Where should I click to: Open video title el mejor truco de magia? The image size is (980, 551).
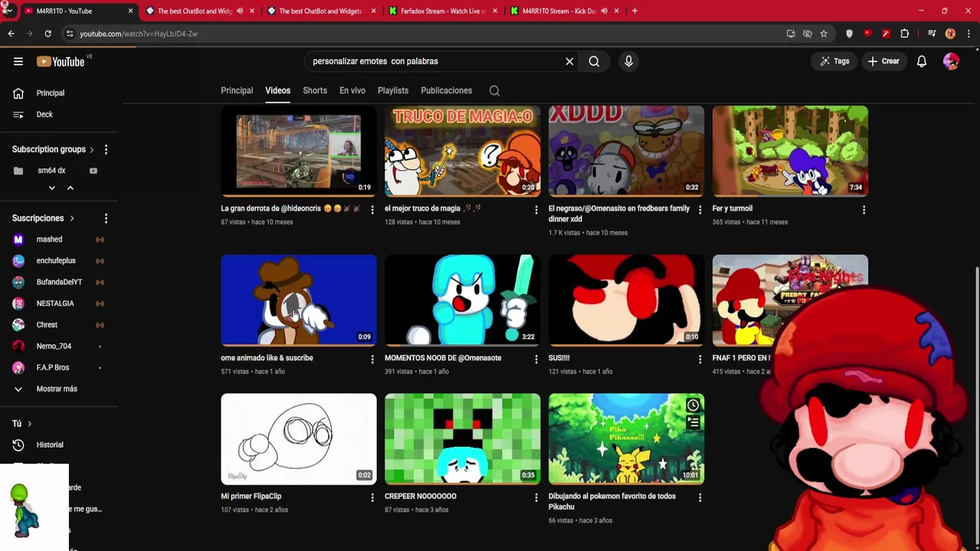[433, 208]
